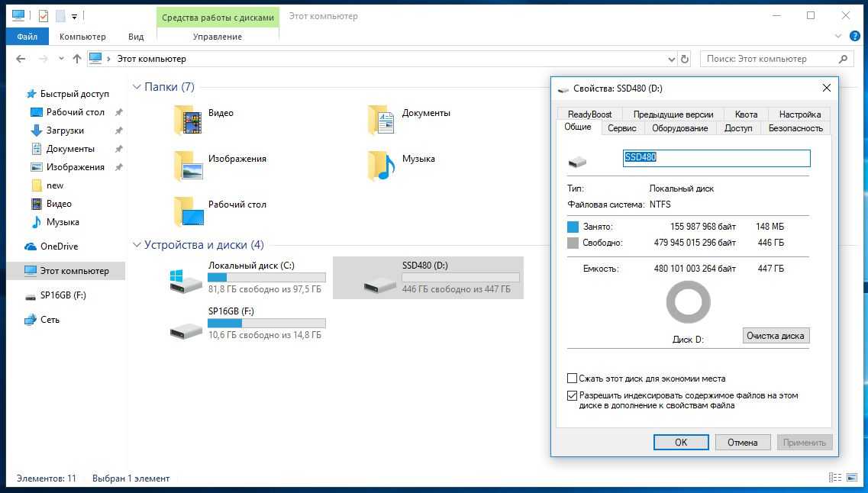
Task: Open OneDrive in the navigation pane
Action: point(59,246)
